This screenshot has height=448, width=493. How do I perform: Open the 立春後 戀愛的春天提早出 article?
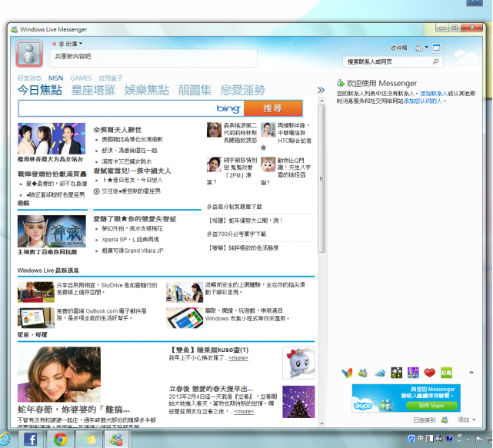coord(211,389)
